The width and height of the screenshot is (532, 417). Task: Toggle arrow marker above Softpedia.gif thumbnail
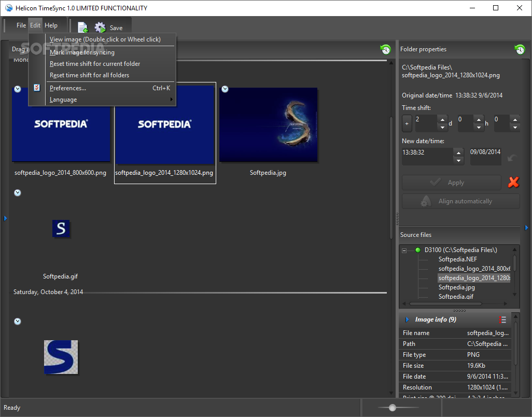18,193
